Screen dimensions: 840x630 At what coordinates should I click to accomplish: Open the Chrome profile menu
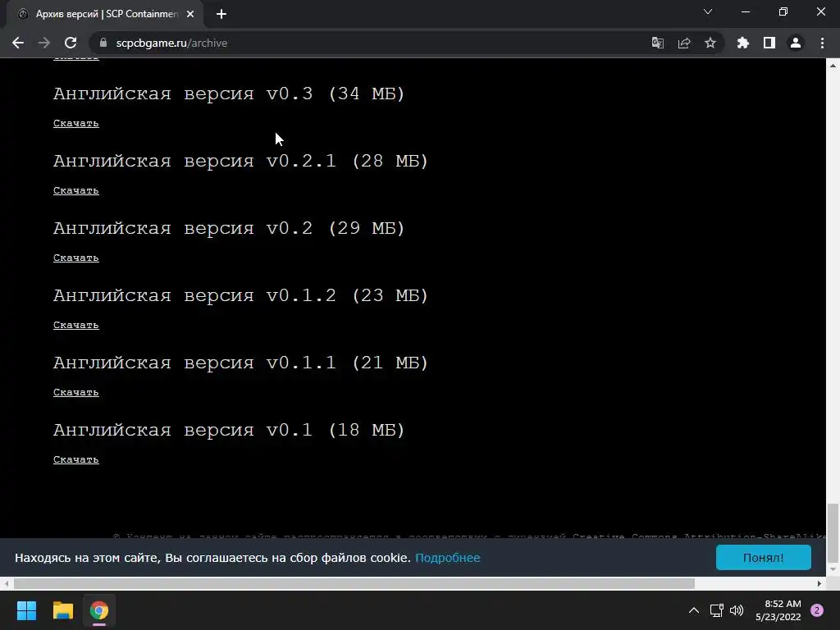pos(796,43)
